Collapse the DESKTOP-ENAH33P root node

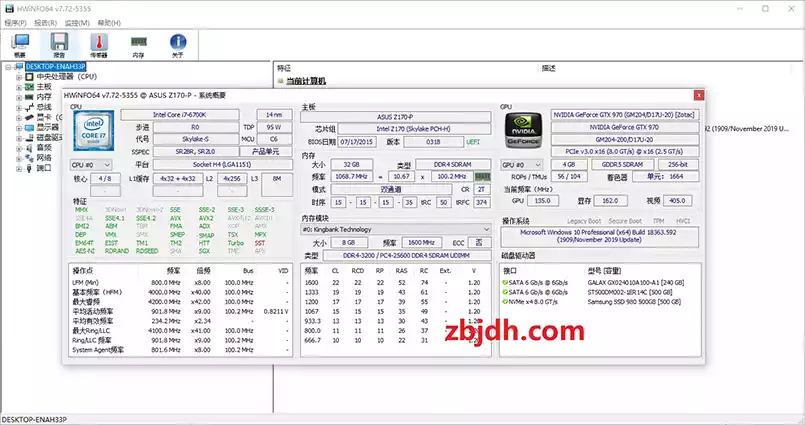tap(8, 67)
